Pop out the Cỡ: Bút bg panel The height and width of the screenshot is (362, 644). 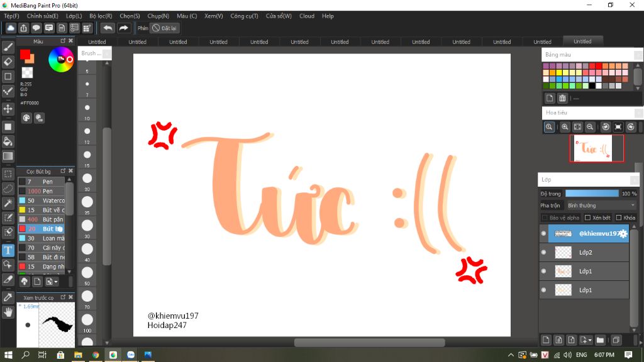(x=63, y=171)
